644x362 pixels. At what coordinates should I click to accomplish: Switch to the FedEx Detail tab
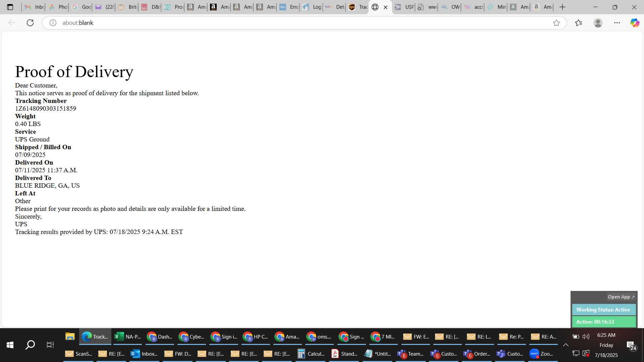(335, 7)
